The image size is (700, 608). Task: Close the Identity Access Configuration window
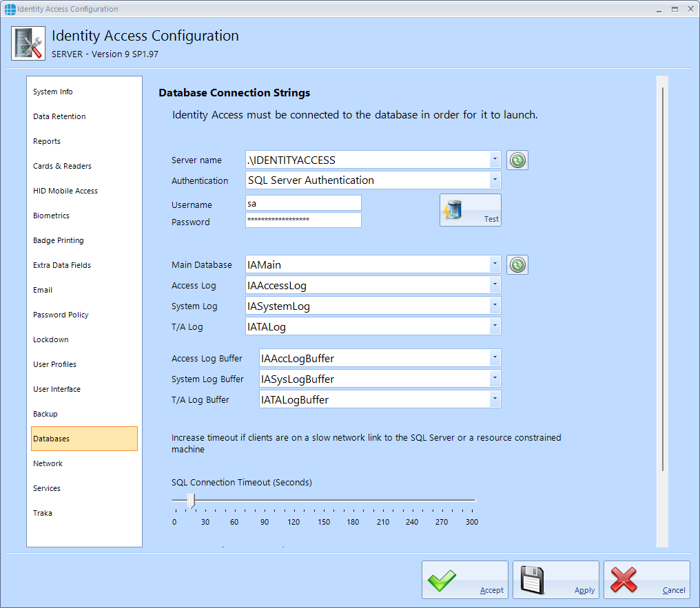[690, 9]
